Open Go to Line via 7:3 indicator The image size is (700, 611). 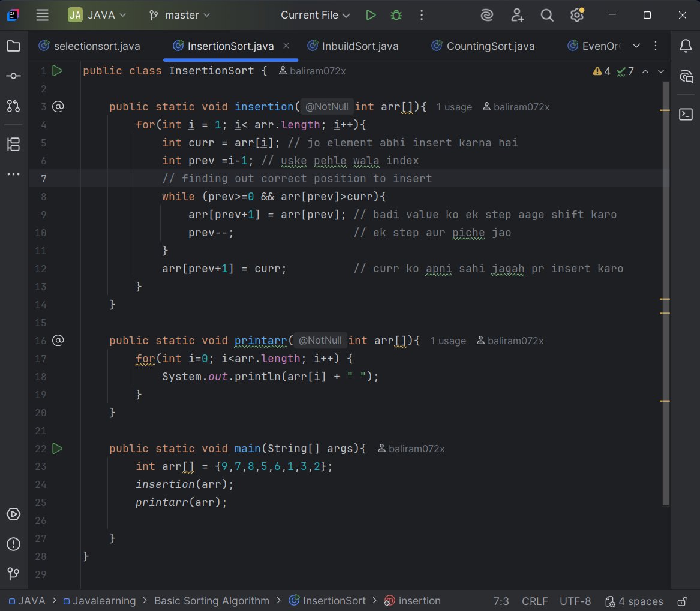(x=501, y=601)
